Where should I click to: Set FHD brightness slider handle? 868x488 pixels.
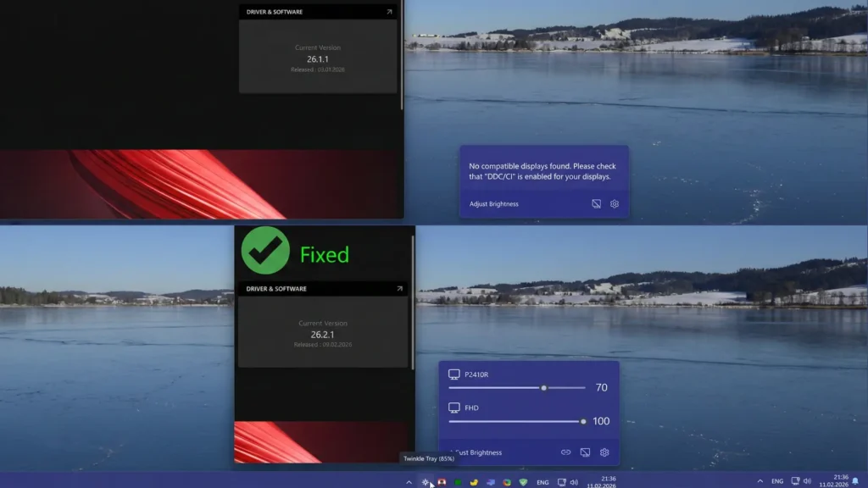click(583, 421)
